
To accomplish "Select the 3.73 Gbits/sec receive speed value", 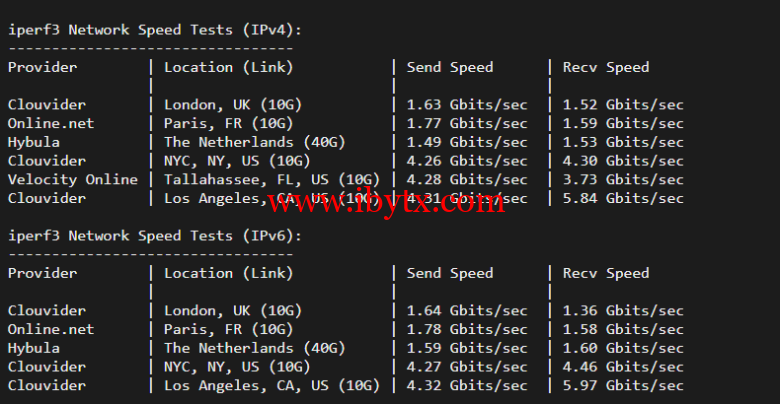I will (623, 180).
